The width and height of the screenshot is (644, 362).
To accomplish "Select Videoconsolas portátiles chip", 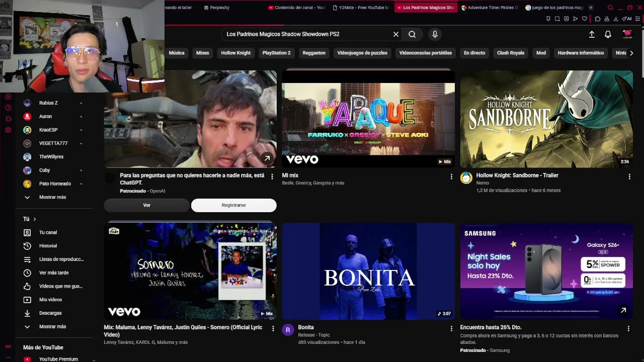I will 426,53.
